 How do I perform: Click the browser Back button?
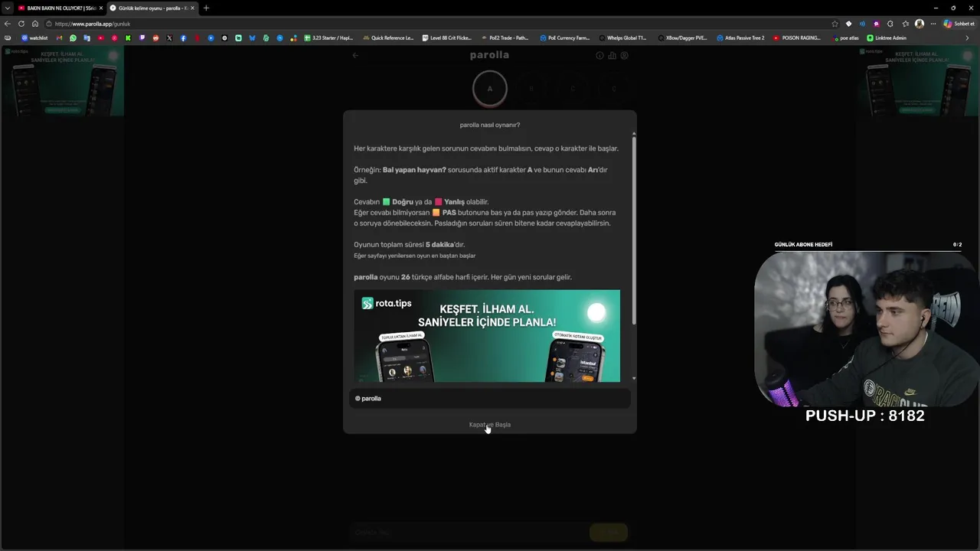click(8, 24)
